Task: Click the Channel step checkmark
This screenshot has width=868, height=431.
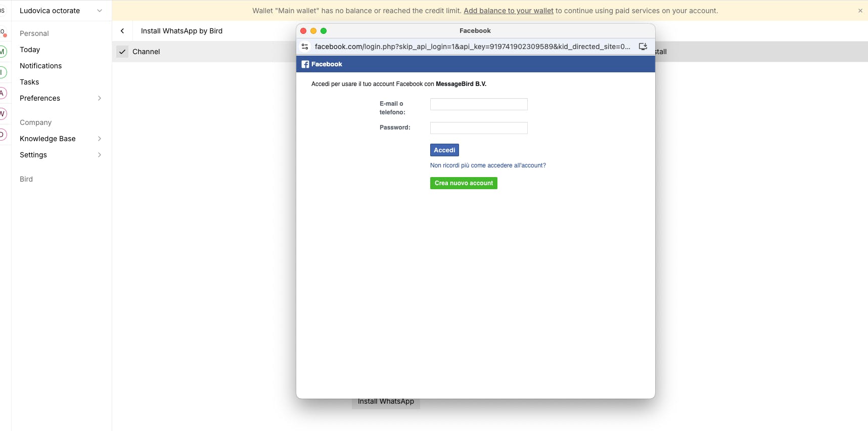Action: click(122, 52)
